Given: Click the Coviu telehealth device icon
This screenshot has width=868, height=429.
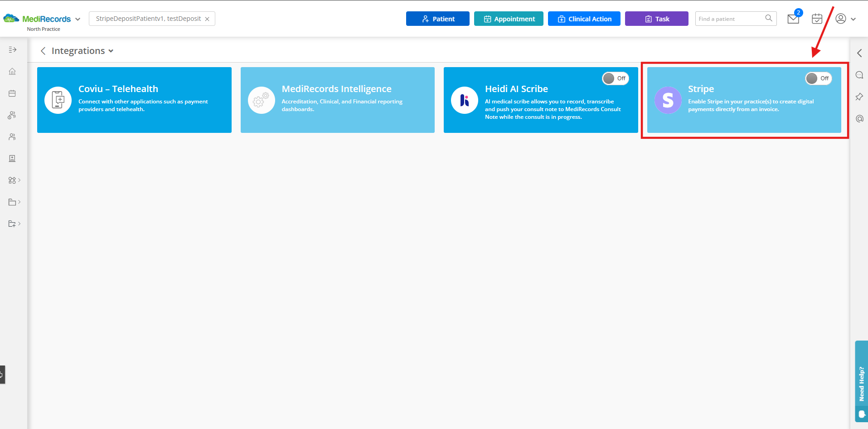Looking at the screenshot, I should pos(58,100).
